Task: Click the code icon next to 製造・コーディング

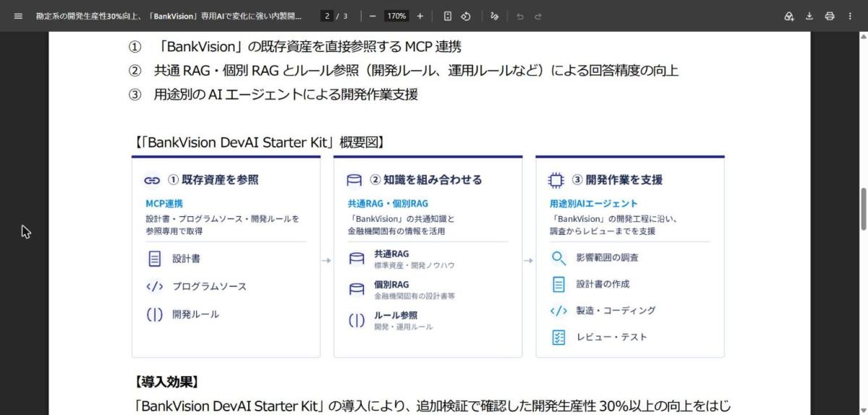Action: click(x=558, y=311)
